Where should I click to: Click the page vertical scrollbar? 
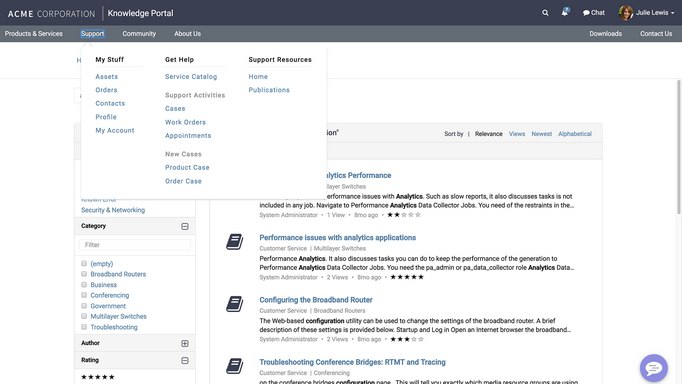click(x=679, y=147)
